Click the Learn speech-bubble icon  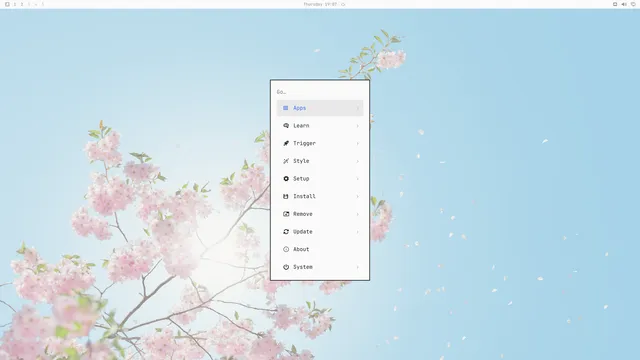pyautogui.click(x=286, y=126)
